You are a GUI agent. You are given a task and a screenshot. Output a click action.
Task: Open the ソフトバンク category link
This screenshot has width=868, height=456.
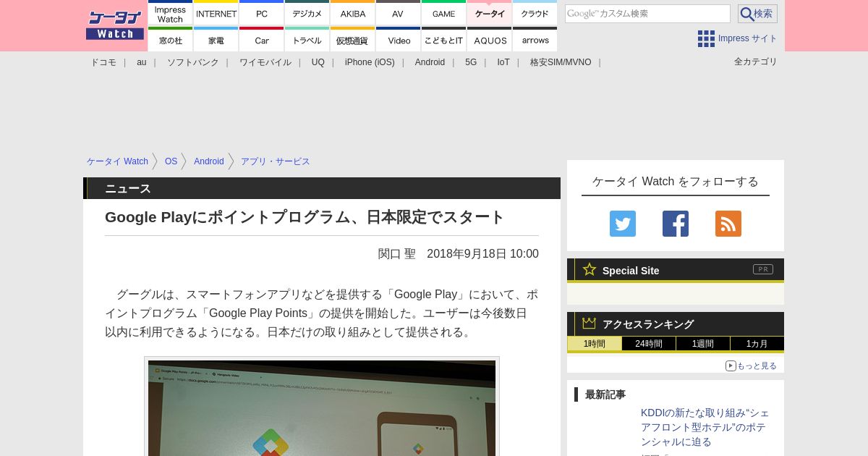point(193,62)
